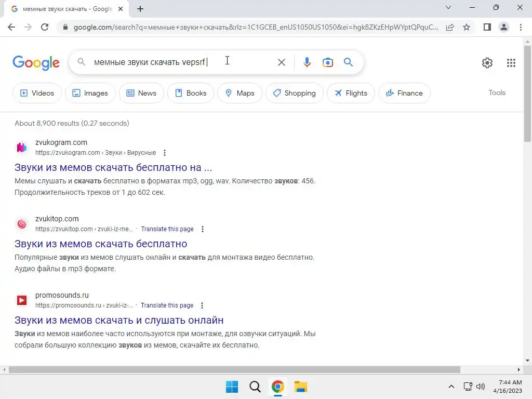This screenshot has height=399, width=532.
Task: Click the promosounds.ru site name
Action: point(62,295)
